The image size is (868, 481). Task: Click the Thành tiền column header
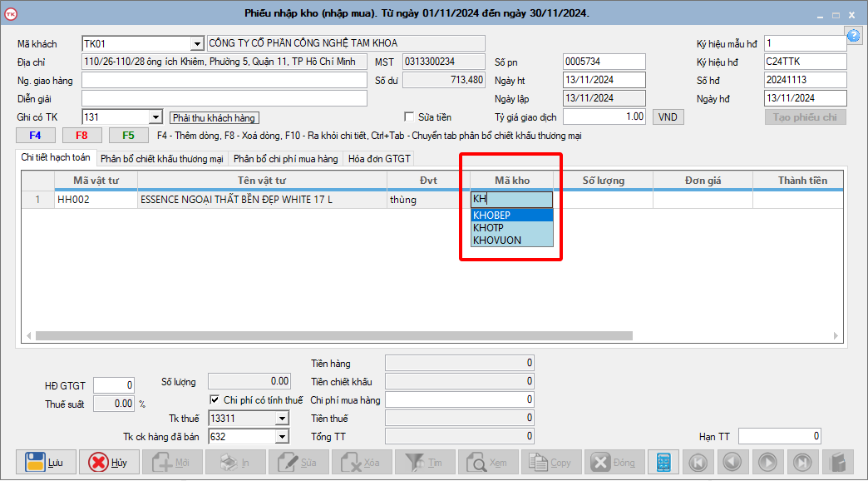pyautogui.click(x=798, y=180)
